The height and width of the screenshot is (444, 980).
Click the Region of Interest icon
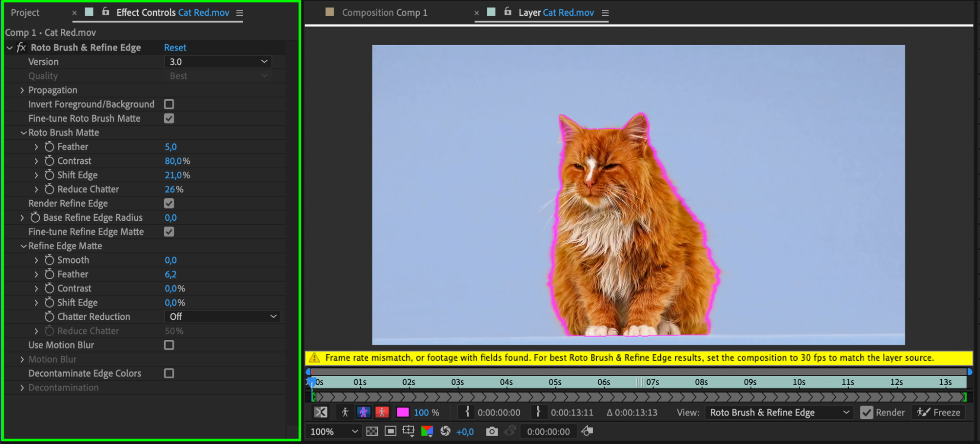point(390,431)
